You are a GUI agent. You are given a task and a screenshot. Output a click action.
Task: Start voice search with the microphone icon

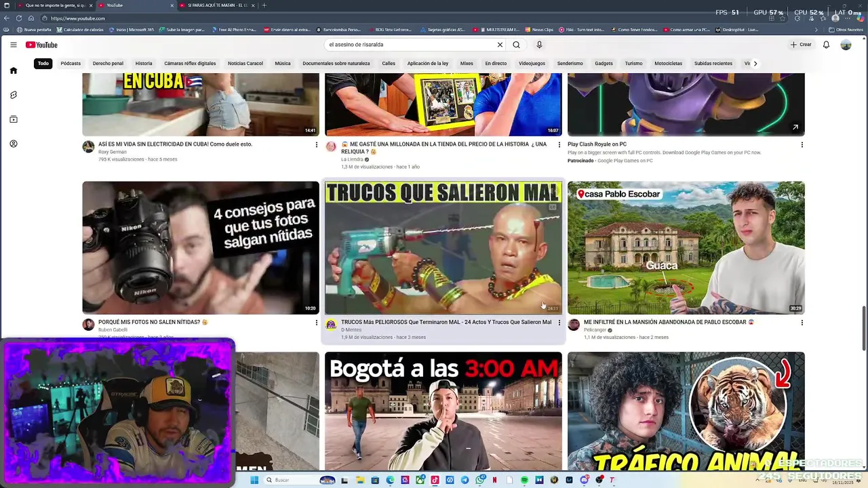point(539,45)
